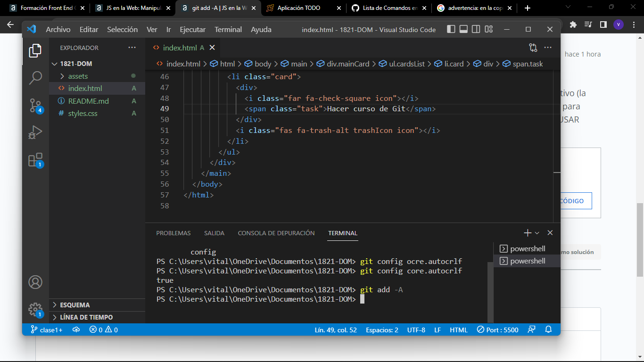Open Explorer views and more actions ellipsis
This screenshot has width=644, height=362.
[x=132, y=48]
